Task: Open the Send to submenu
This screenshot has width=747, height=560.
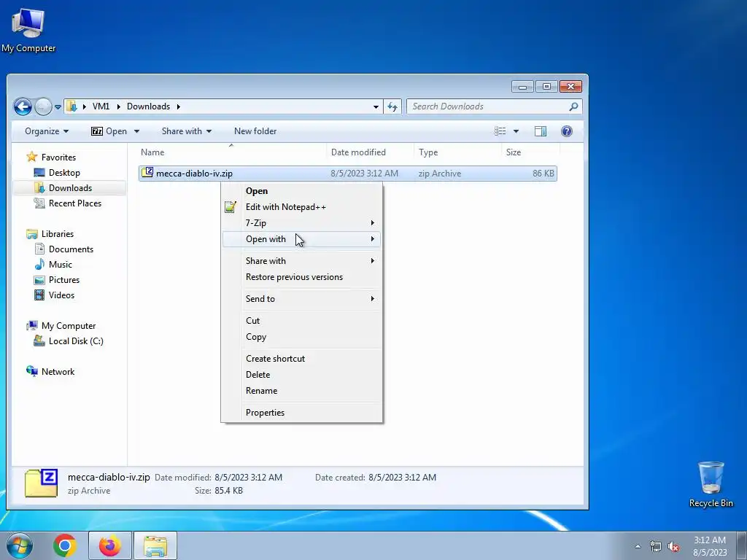Action: pyautogui.click(x=301, y=299)
